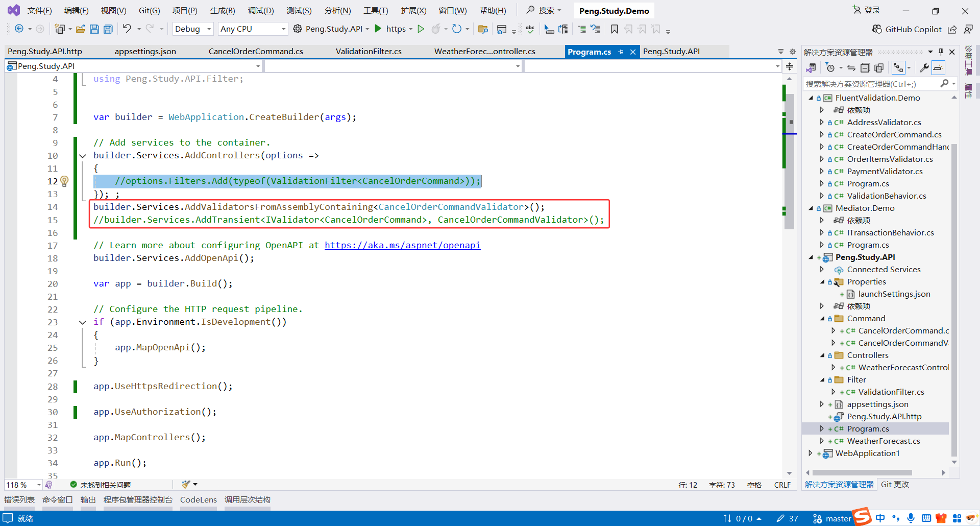
Task: Open Properties with the wrench icon
Action: [x=924, y=68]
